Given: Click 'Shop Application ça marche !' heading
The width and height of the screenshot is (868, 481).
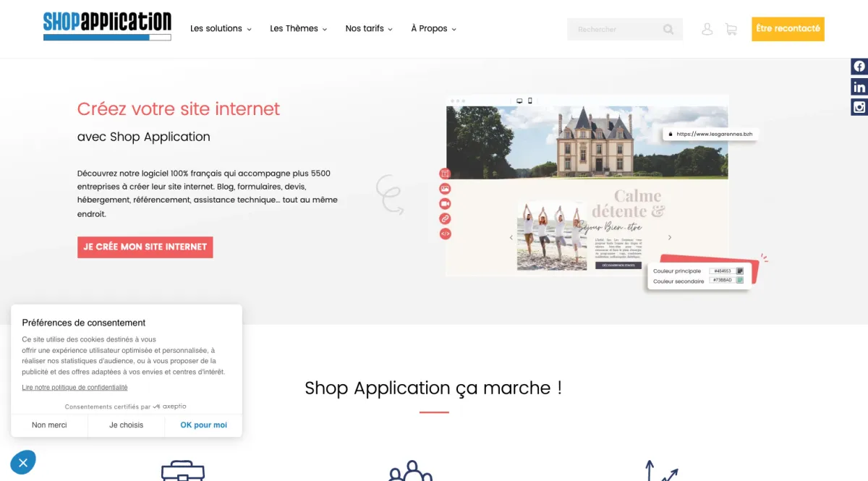Looking at the screenshot, I should [x=434, y=388].
